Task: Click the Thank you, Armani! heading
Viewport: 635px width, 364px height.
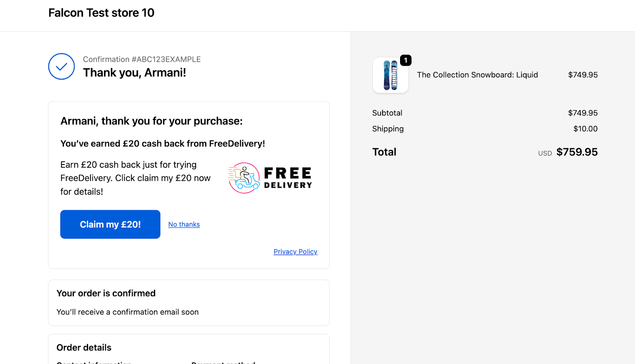Action: click(x=134, y=73)
